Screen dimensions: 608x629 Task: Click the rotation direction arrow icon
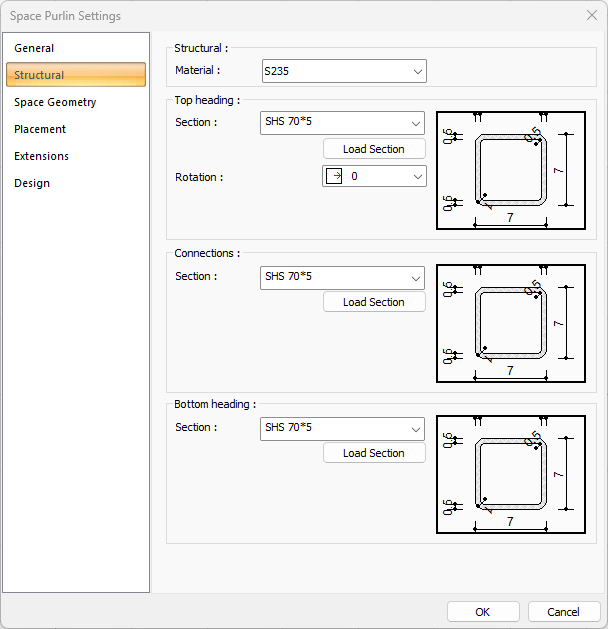[x=336, y=176]
